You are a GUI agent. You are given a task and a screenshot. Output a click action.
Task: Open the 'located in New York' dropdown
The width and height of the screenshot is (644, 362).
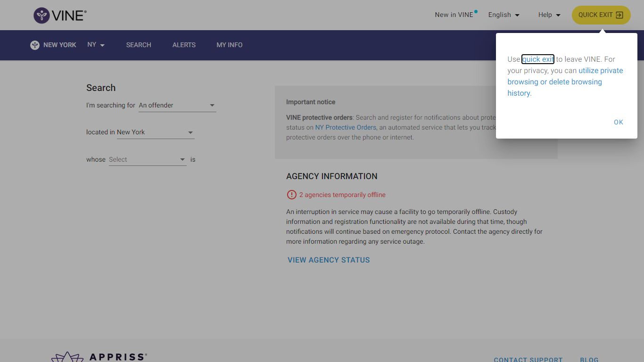coord(156,132)
